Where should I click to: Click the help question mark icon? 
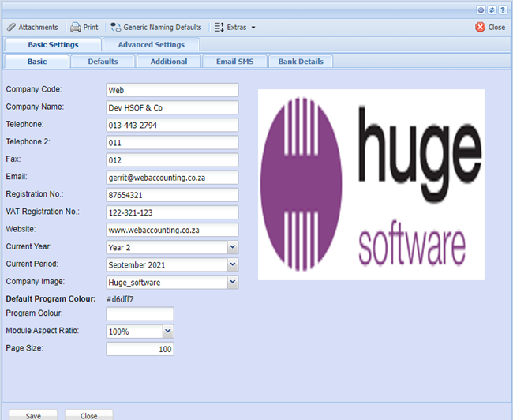tap(503, 9)
